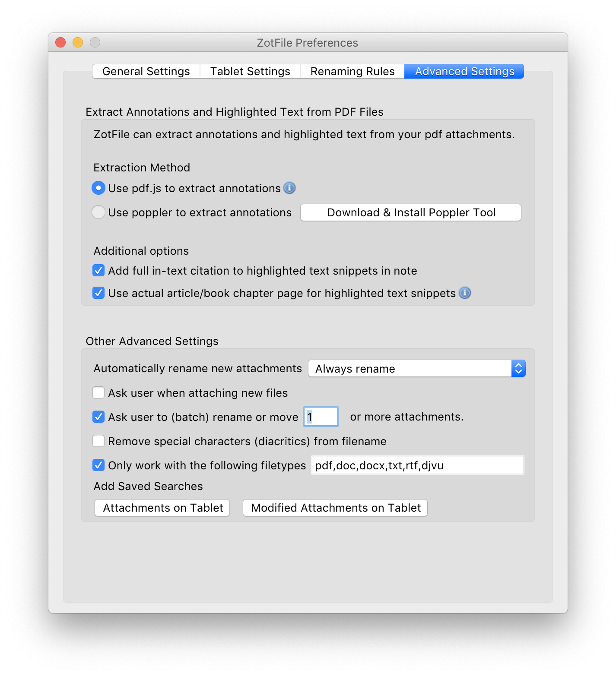Click 'Other Advanced Settings' section title
The image size is (616, 677).
[152, 341]
